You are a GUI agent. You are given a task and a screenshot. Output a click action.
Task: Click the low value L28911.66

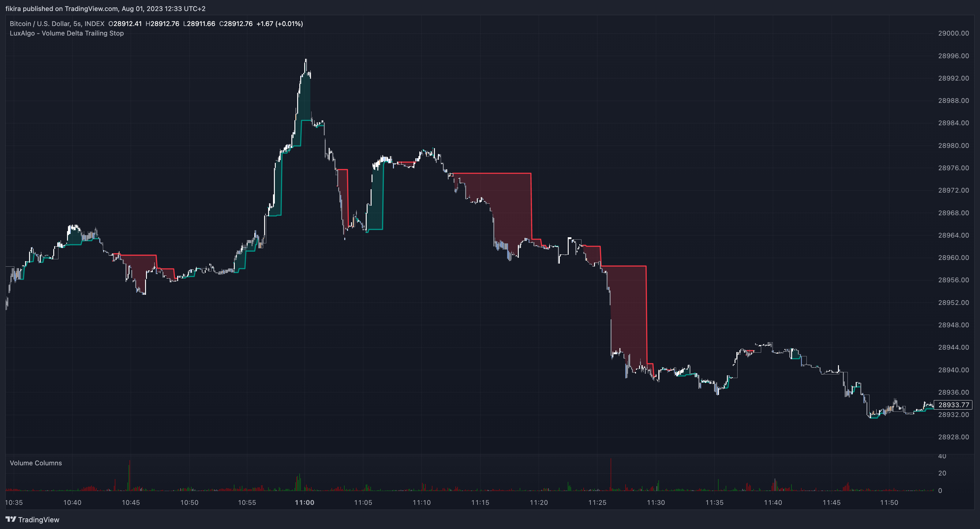point(199,24)
